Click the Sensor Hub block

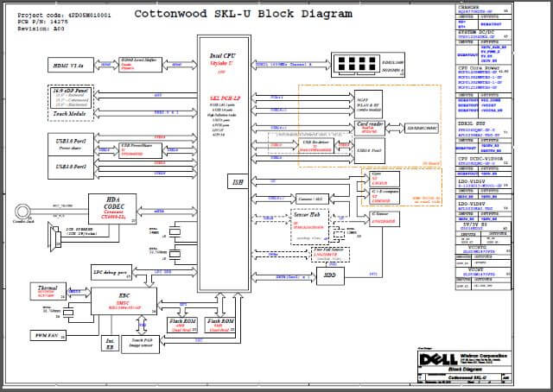click(307, 224)
